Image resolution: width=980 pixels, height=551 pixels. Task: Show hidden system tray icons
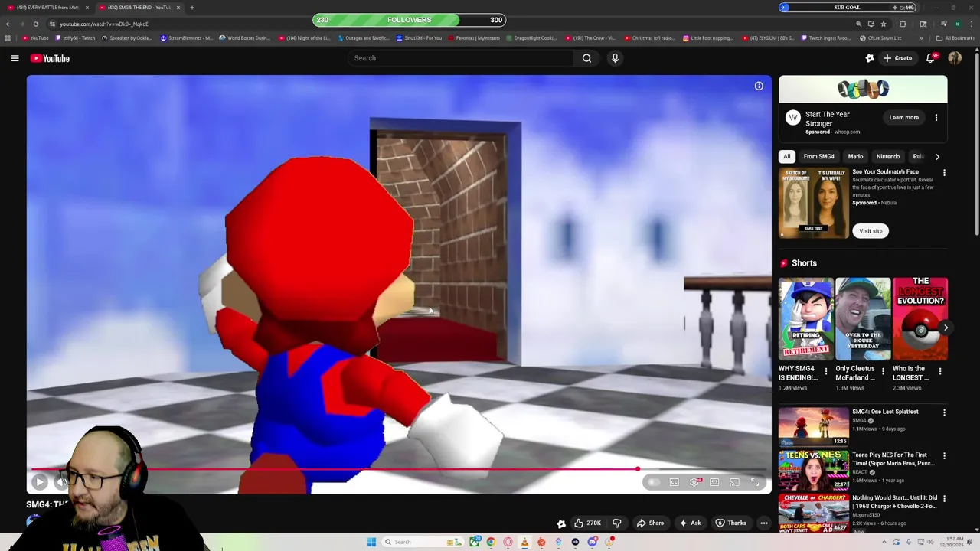pos(884,542)
